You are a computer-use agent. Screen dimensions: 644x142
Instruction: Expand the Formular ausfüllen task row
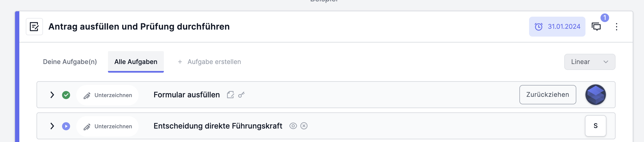(52, 95)
